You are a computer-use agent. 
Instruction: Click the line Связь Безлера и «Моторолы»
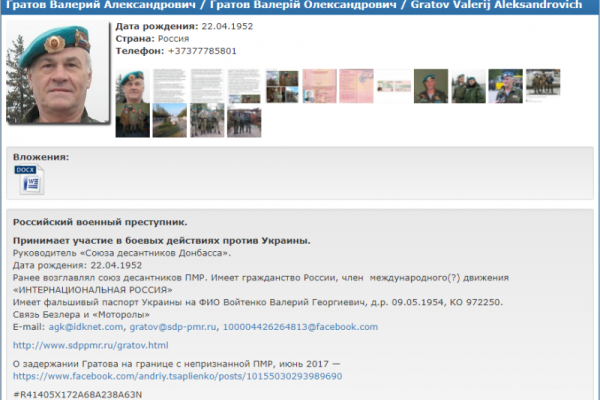pos(81,315)
